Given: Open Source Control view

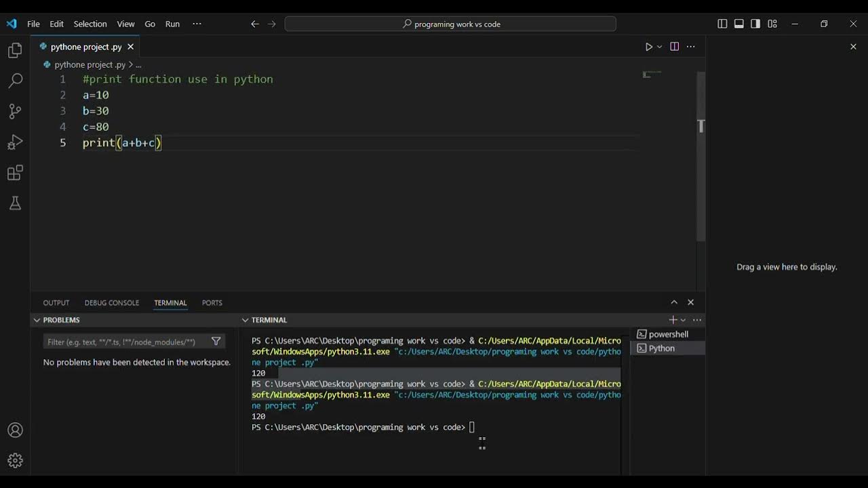Looking at the screenshot, I should [15, 111].
